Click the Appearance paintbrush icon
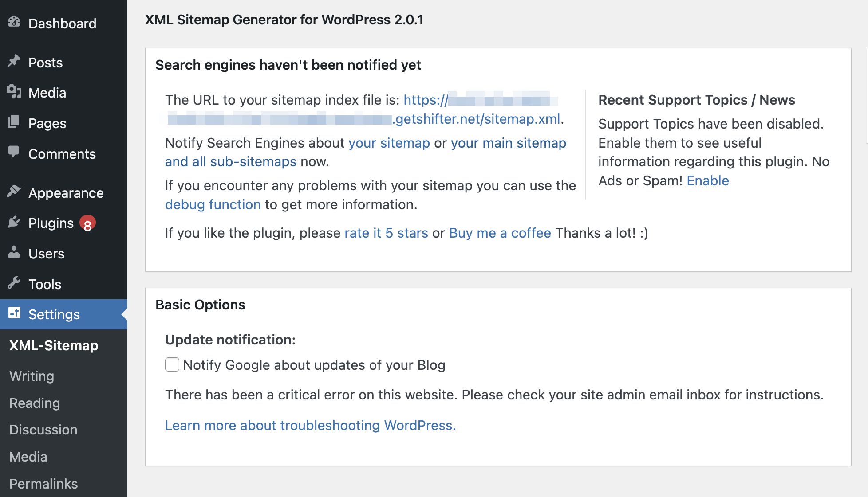868x497 pixels. (x=14, y=192)
